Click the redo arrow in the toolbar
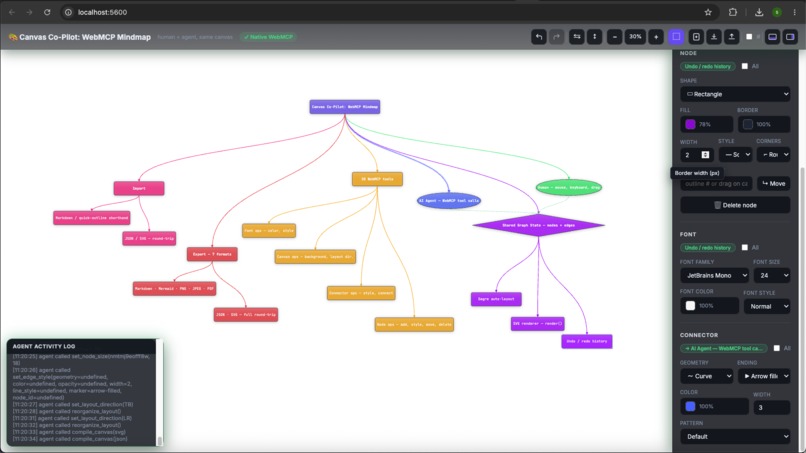This screenshot has height=453, width=806. (x=557, y=37)
